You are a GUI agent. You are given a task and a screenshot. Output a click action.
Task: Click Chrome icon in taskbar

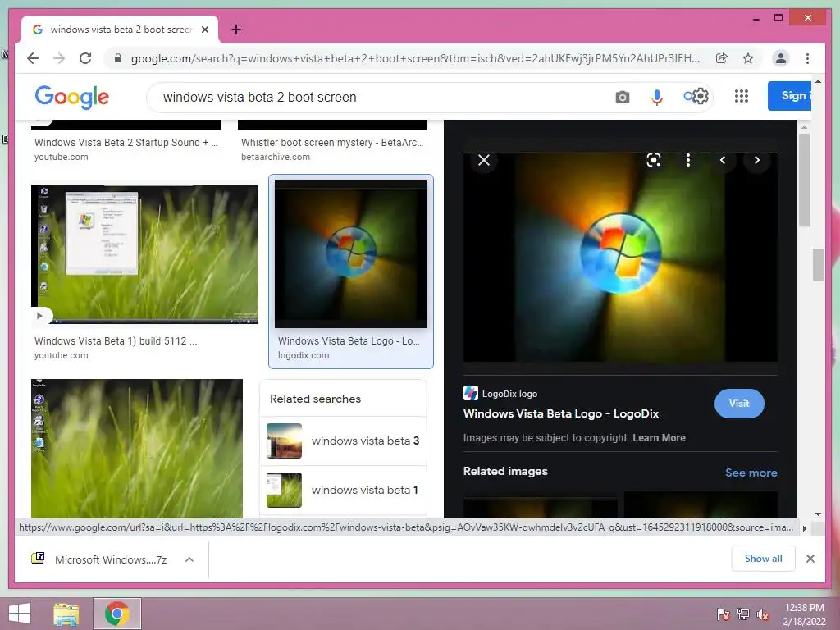pos(116,614)
